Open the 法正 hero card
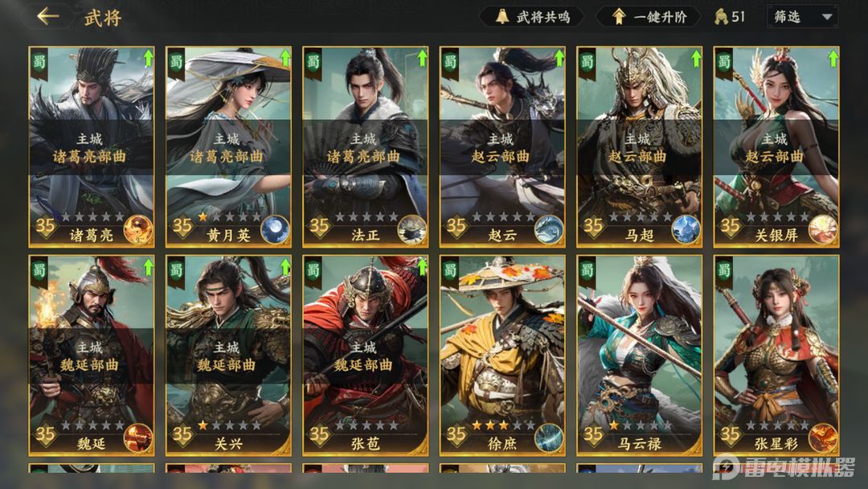The height and width of the screenshot is (489, 868). [366, 146]
